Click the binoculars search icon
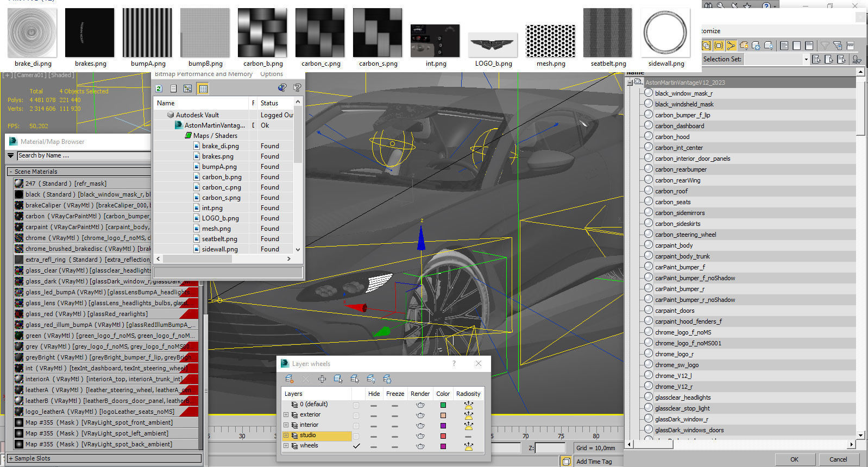The height and width of the screenshot is (467, 868). 708,5
